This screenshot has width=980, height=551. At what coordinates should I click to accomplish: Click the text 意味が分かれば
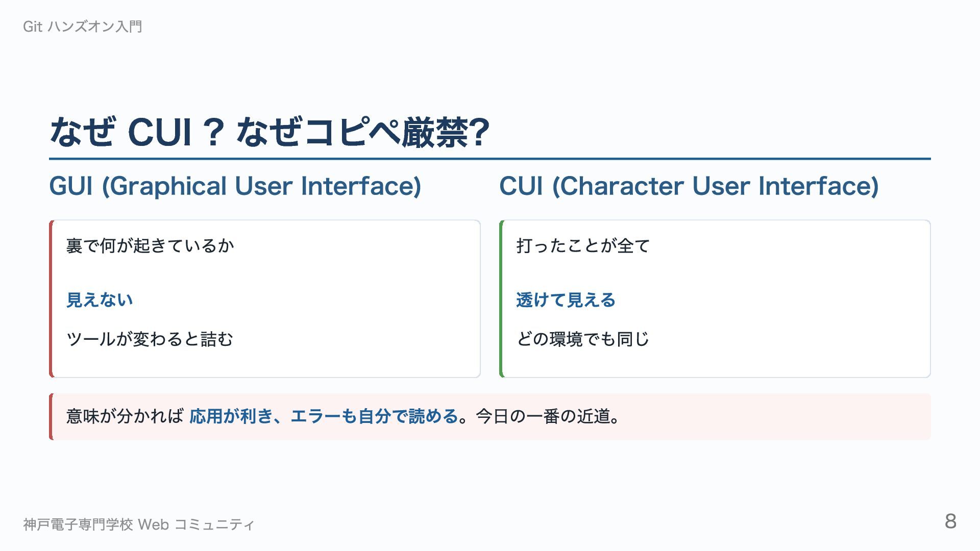pyautogui.click(x=125, y=417)
